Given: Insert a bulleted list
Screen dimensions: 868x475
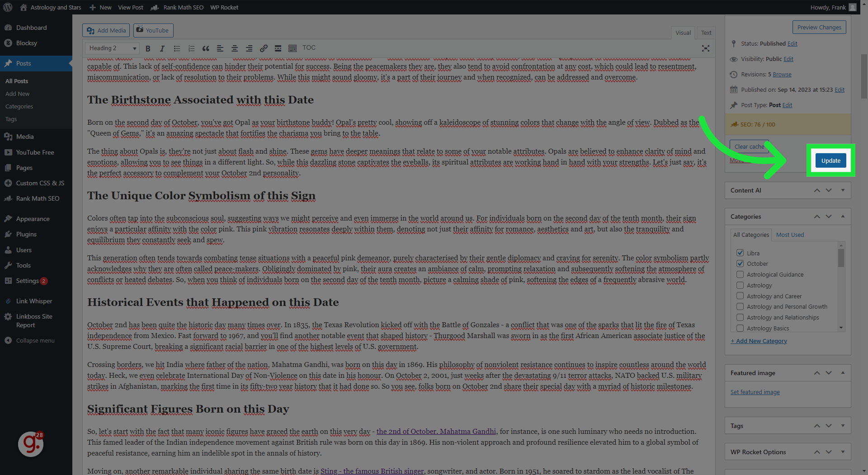Looking at the screenshot, I should coord(177,48).
